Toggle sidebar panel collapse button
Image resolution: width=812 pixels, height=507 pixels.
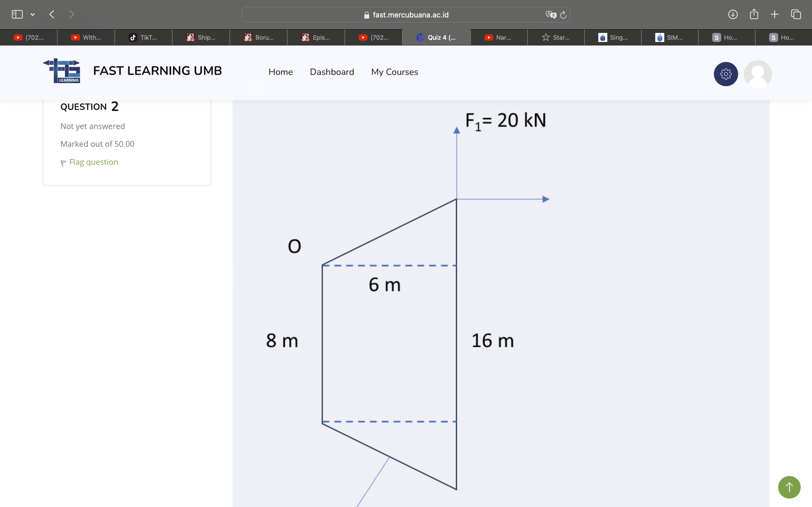[x=17, y=14]
